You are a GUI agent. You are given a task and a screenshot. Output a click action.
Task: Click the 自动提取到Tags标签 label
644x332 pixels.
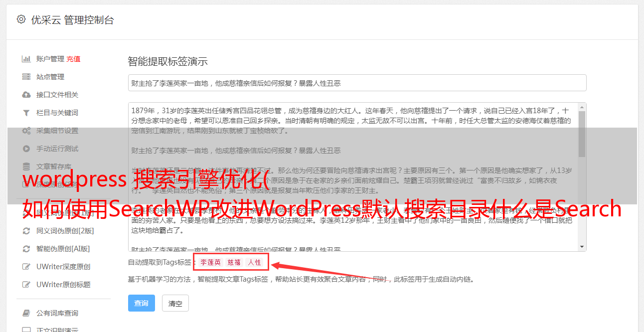(161, 262)
